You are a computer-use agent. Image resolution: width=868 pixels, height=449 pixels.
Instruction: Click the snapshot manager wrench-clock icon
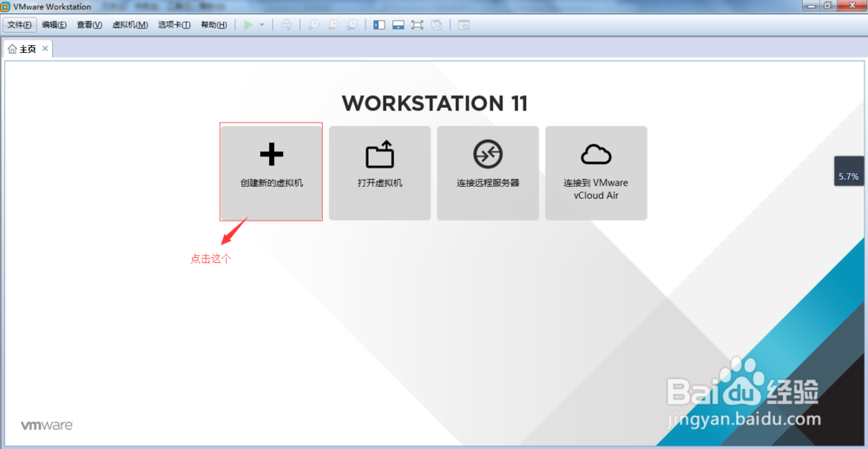[352, 25]
